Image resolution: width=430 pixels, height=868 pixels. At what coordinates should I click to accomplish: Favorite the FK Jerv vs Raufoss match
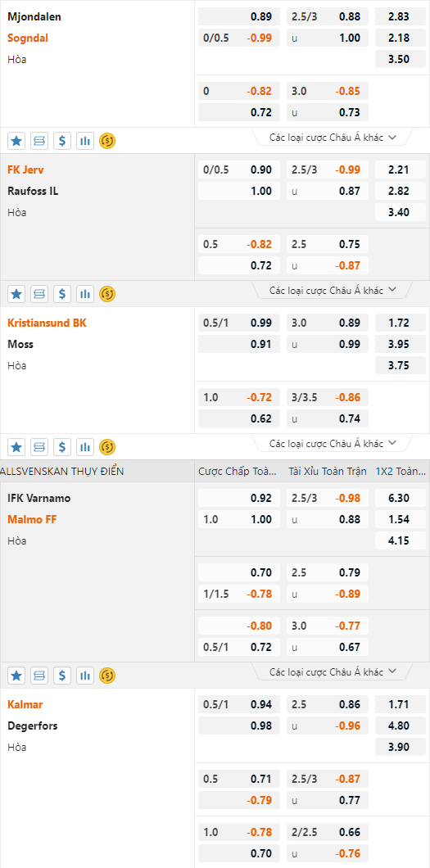[x=16, y=294]
